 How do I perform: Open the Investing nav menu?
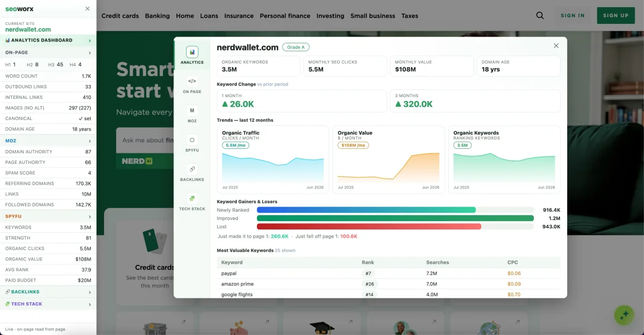(x=330, y=16)
